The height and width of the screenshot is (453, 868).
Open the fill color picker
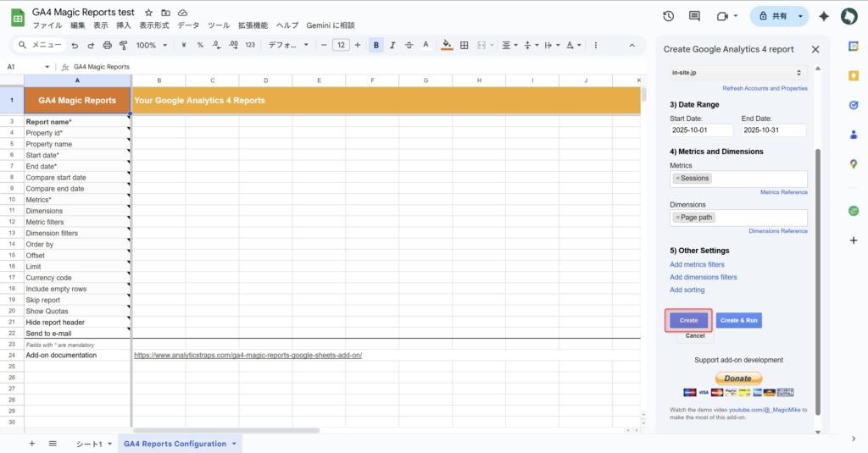click(447, 45)
